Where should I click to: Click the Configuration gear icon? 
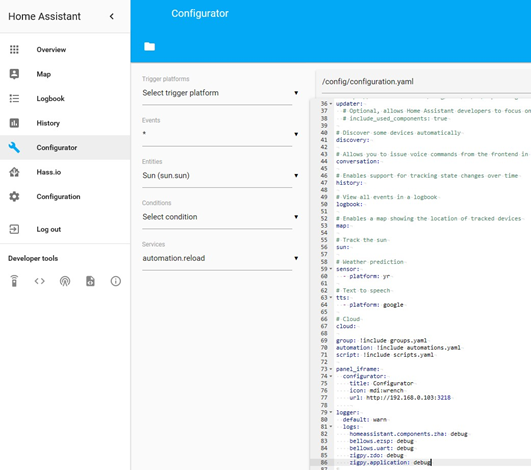[x=14, y=196]
